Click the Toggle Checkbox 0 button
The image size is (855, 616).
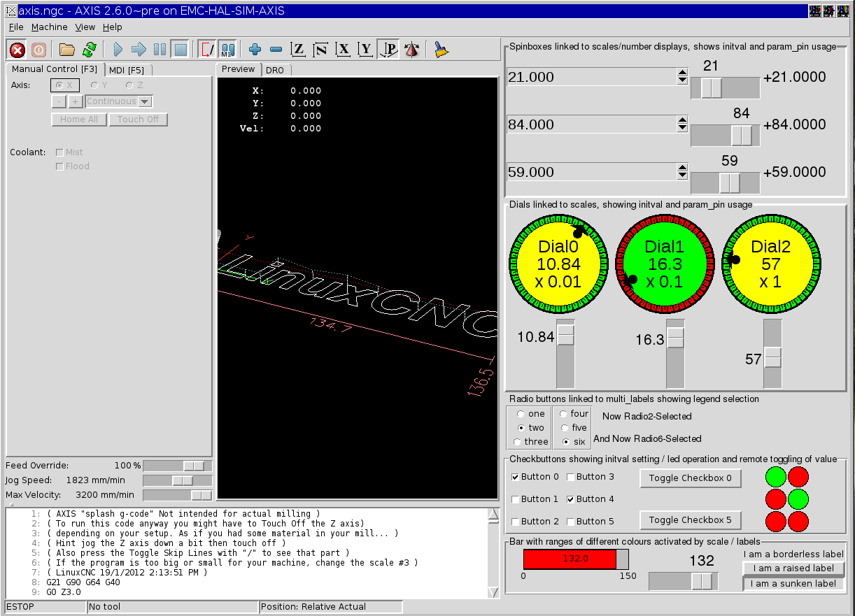[x=691, y=478]
